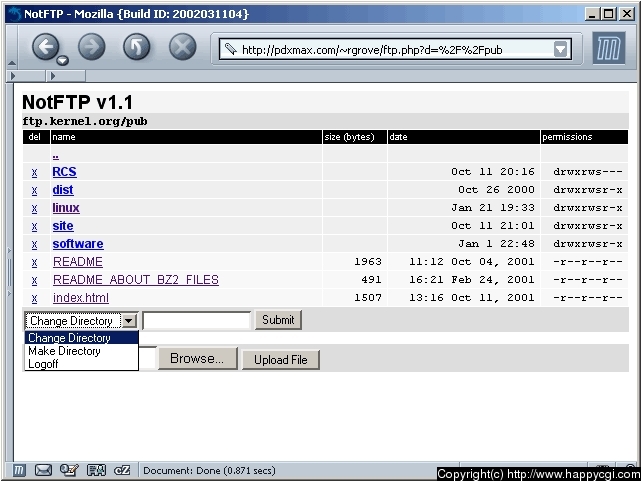This screenshot has height=481, width=641.
Task: Open the Address Book component icon
Action: [96, 470]
